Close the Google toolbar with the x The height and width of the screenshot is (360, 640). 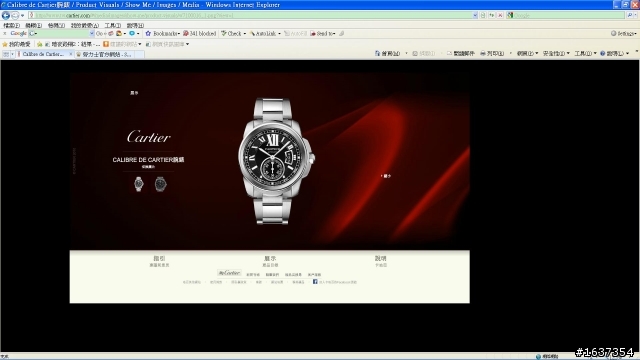coord(4,33)
